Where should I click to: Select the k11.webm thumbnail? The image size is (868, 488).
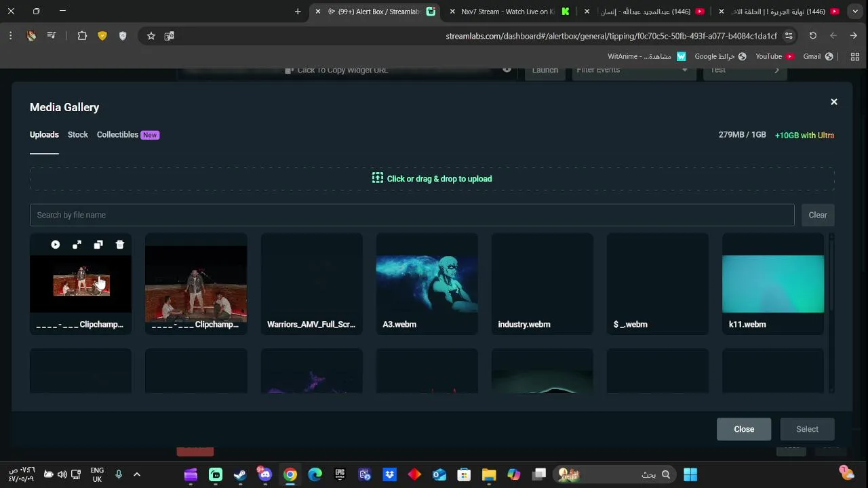pos(773,284)
